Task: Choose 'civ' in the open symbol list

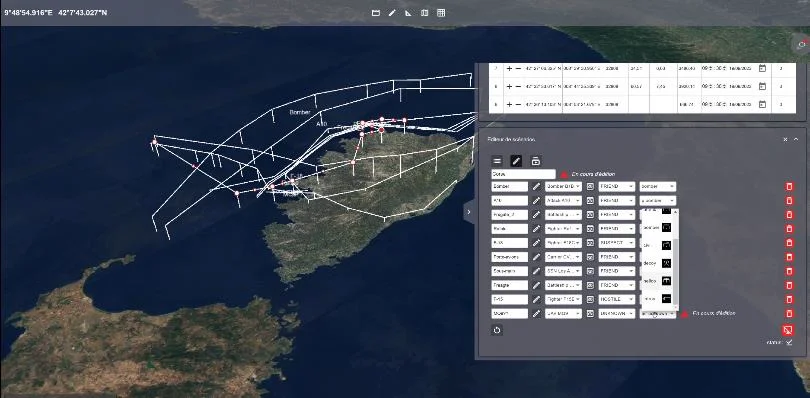Action: 657,245
